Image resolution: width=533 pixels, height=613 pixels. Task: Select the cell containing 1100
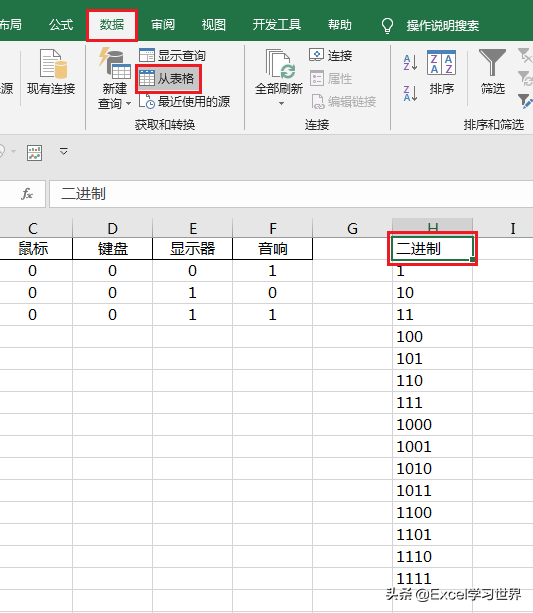433,513
